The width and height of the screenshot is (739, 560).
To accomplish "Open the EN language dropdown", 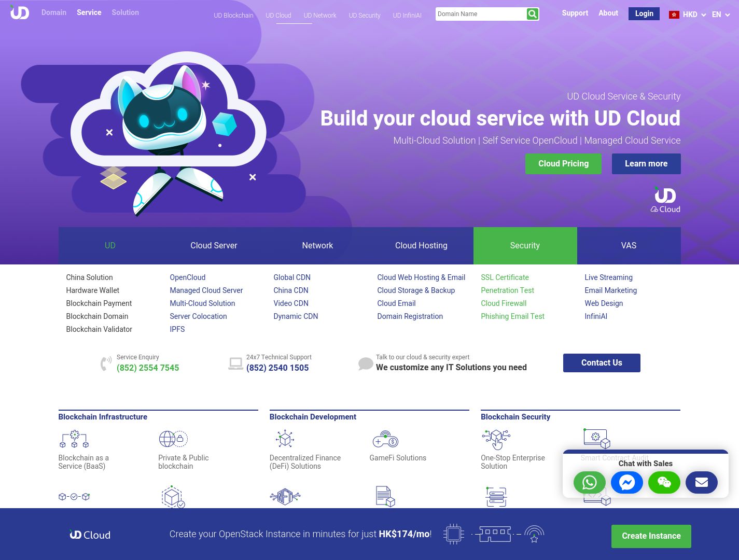I will [x=721, y=15].
